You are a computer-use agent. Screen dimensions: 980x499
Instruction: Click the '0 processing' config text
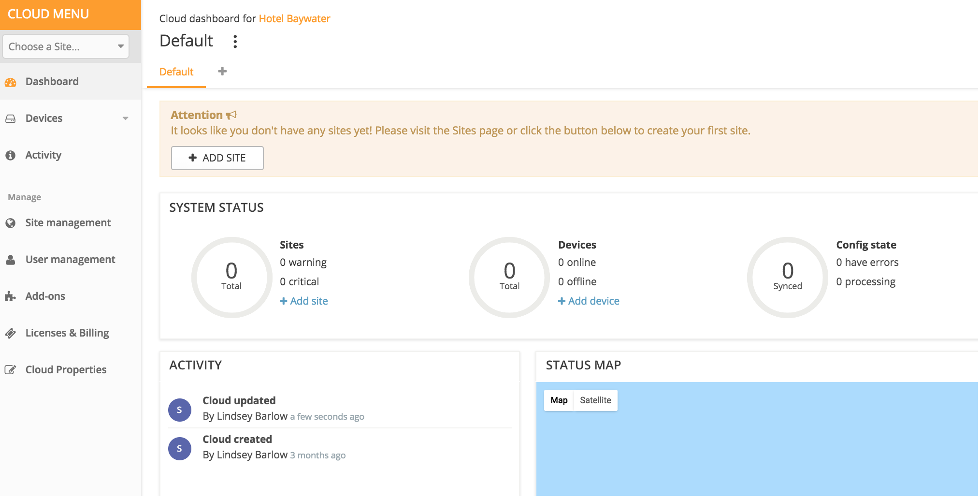(866, 282)
